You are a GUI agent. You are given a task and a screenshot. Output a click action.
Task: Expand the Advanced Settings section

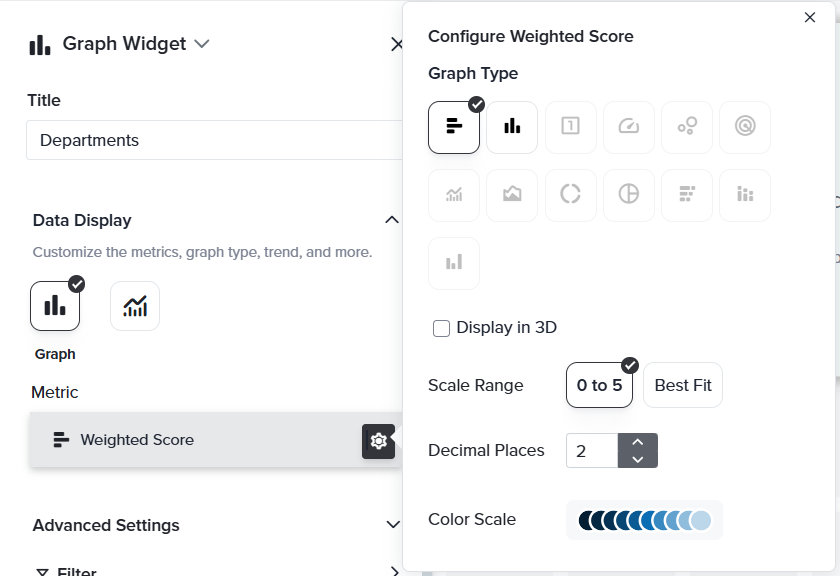pyautogui.click(x=392, y=525)
